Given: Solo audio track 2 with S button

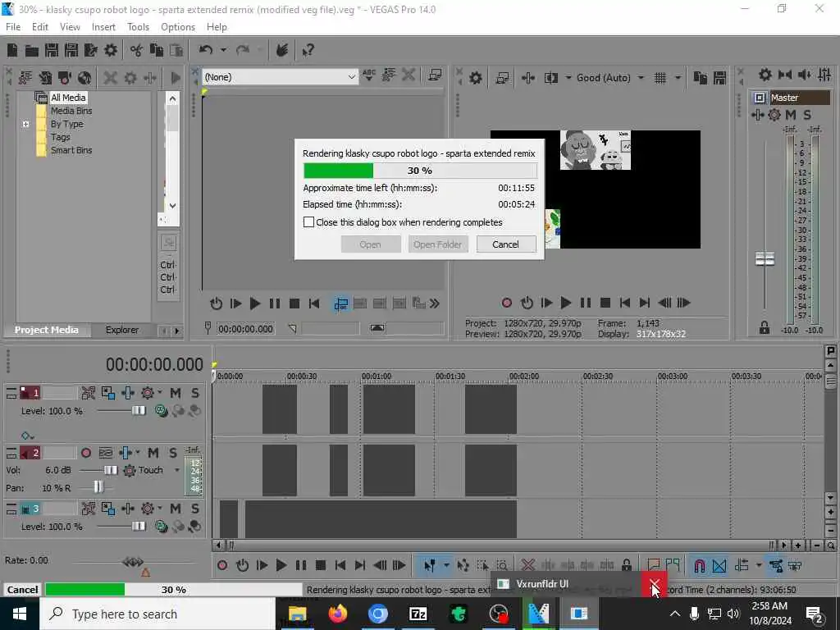Looking at the screenshot, I should [172, 453].
